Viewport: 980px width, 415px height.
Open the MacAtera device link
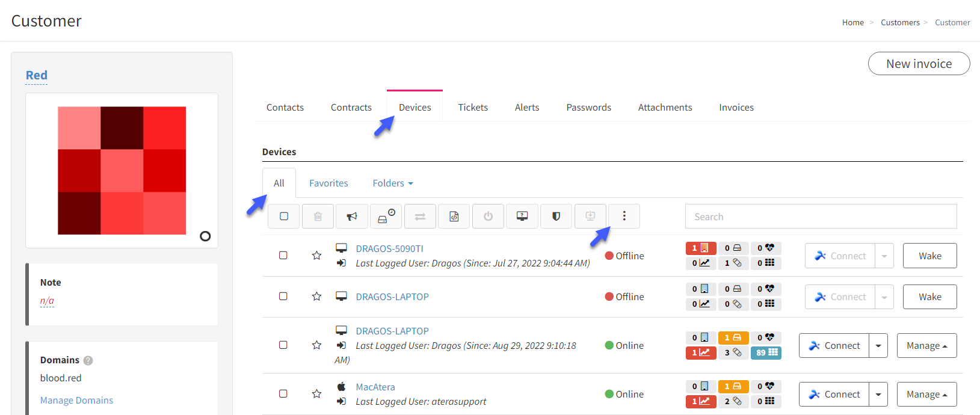point(375,387)
